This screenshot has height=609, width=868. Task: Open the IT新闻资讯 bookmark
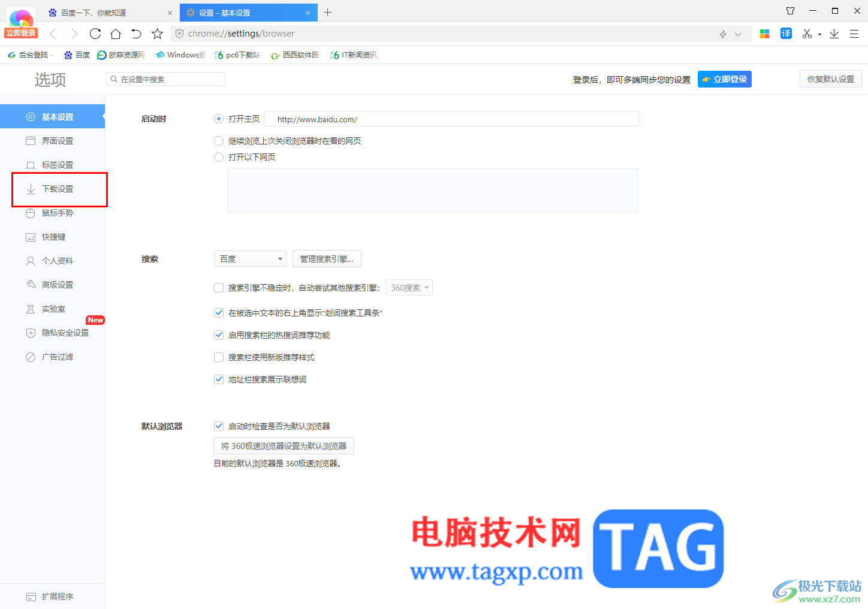[354, 55]
